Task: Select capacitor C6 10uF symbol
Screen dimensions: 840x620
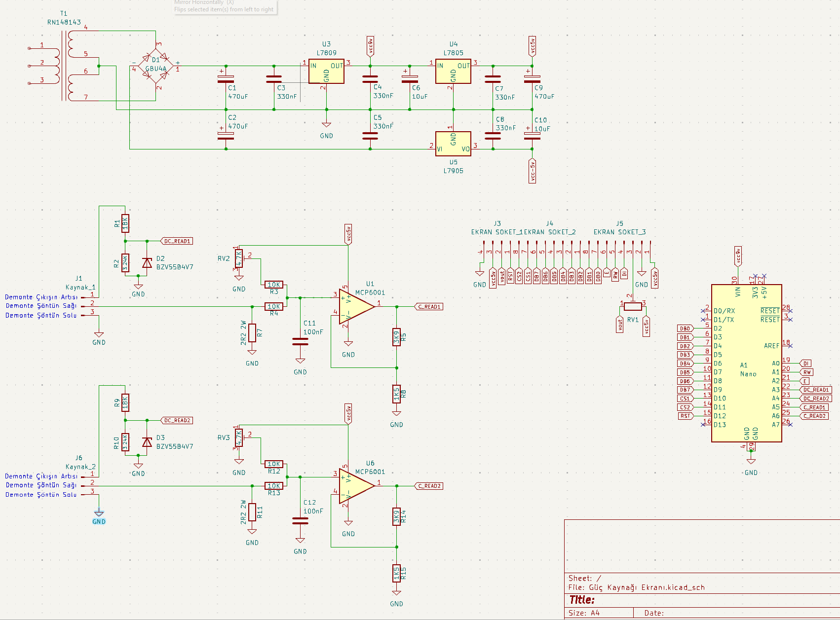Action: (410, 79)
